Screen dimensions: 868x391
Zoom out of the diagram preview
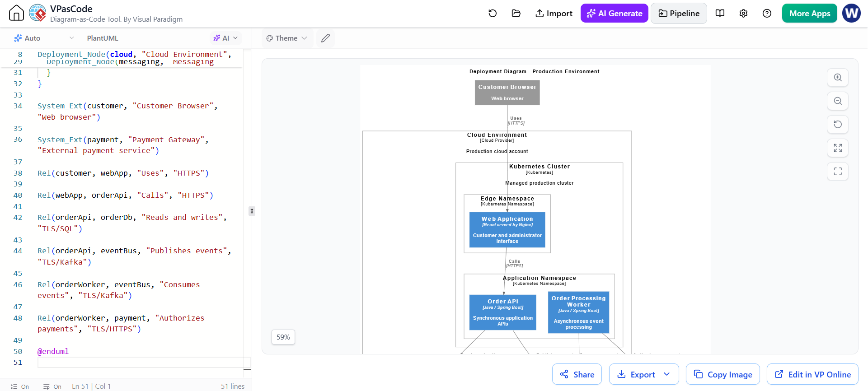click(x=838, y=101)
